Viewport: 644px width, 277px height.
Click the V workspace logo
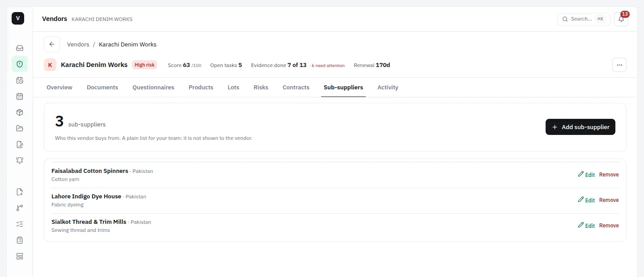pos(18,18)
